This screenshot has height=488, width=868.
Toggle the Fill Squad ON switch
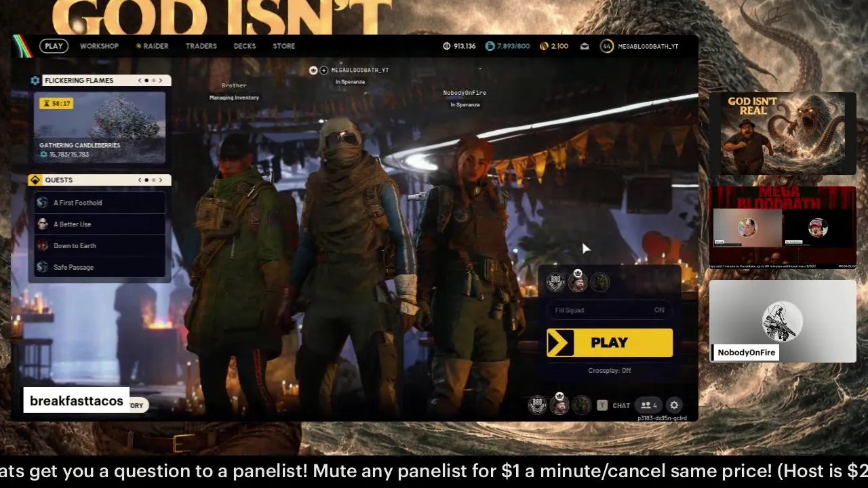[x=610, y=310]
